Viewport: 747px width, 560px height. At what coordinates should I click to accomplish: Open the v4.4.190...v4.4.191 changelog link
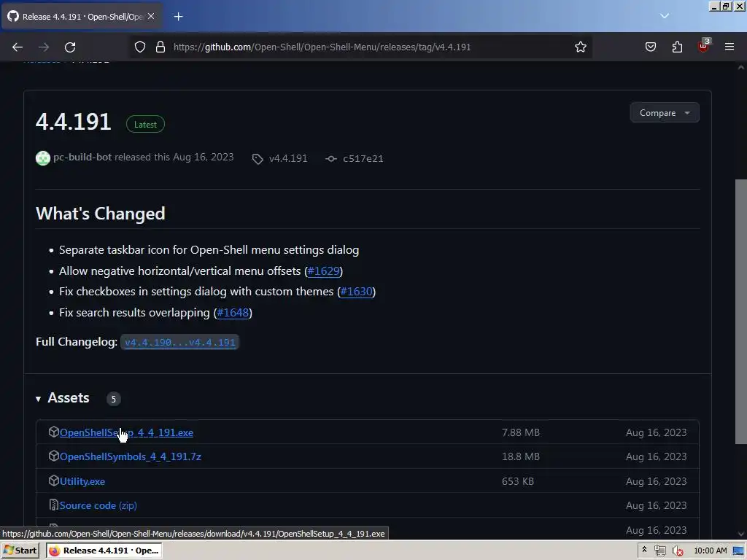click(180, 343)
